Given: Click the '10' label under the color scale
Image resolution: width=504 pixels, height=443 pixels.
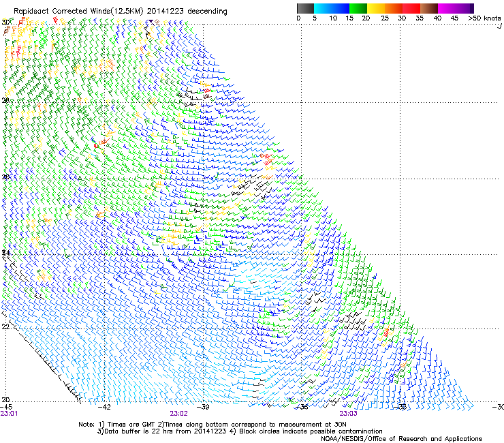Looking at the screenshot, I should pos(333,18).
